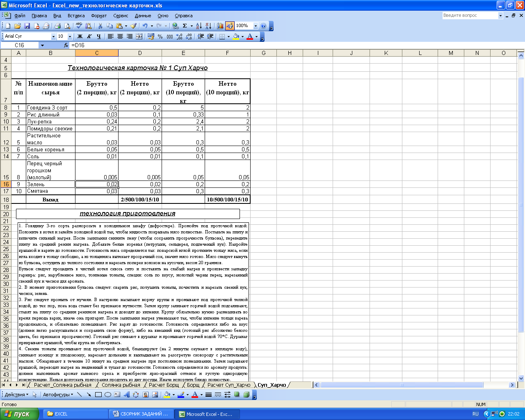Click the red font color A swatch
The image size is (525, 420).
click(x=250, y=37)
